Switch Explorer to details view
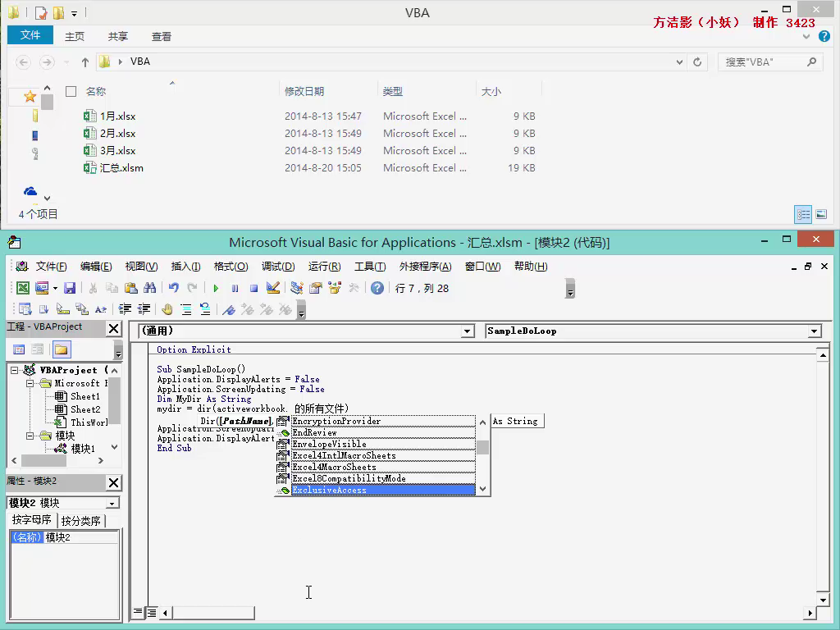This screenshot has height=630, width=840. coord(803,214)
